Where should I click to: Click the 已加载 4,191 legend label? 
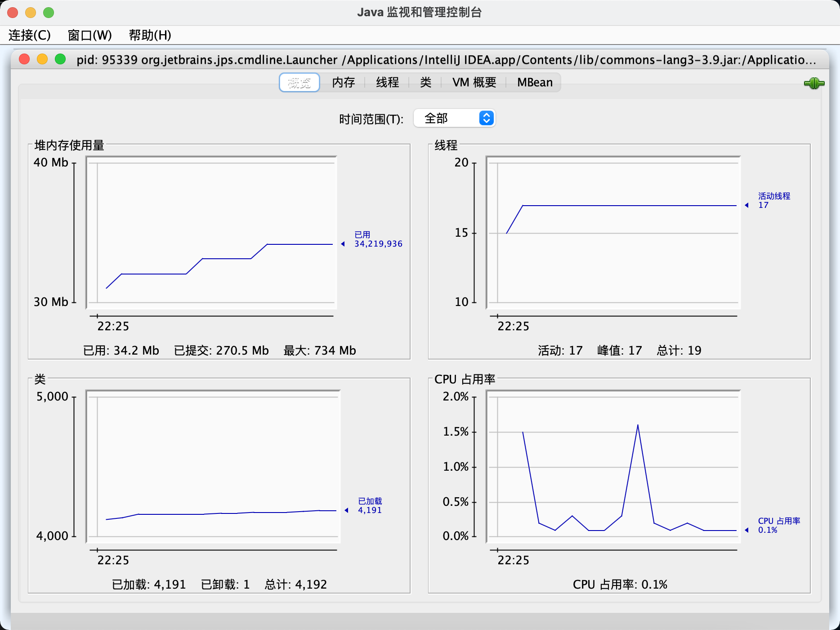click(370, 506)
